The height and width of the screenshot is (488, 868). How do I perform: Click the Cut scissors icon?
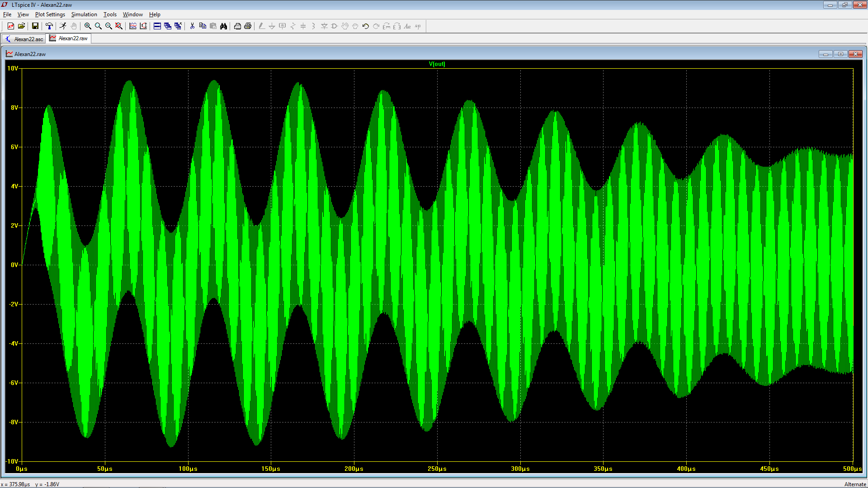[x=192, y=26]
